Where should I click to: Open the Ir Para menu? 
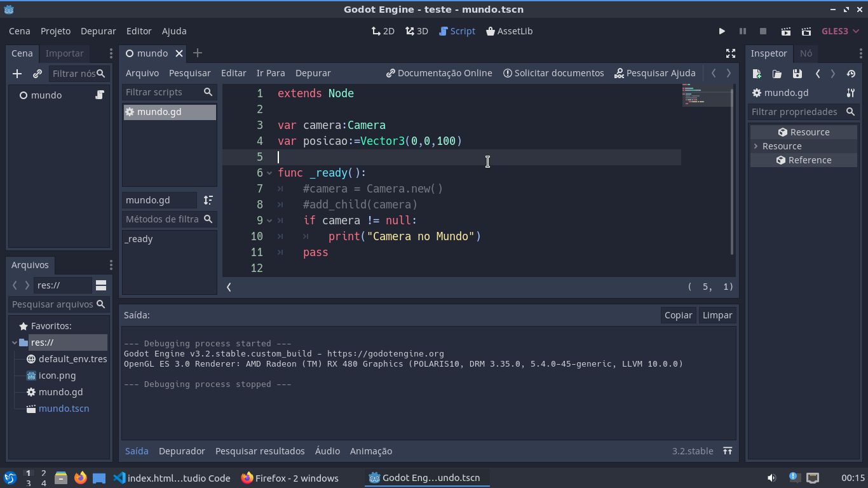tap(271, 73)
